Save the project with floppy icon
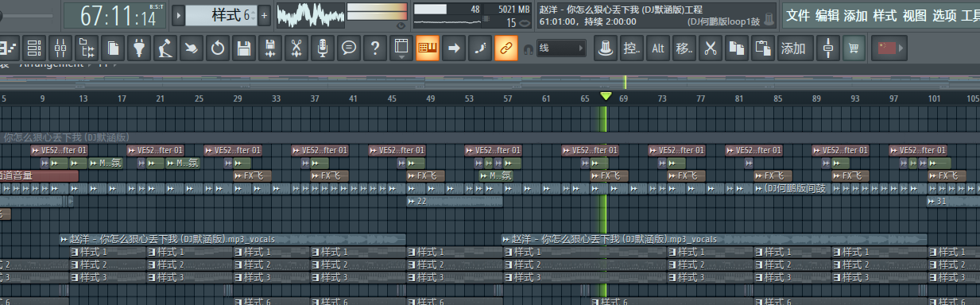Screen dimensions: 980x305 click(244, 48)
